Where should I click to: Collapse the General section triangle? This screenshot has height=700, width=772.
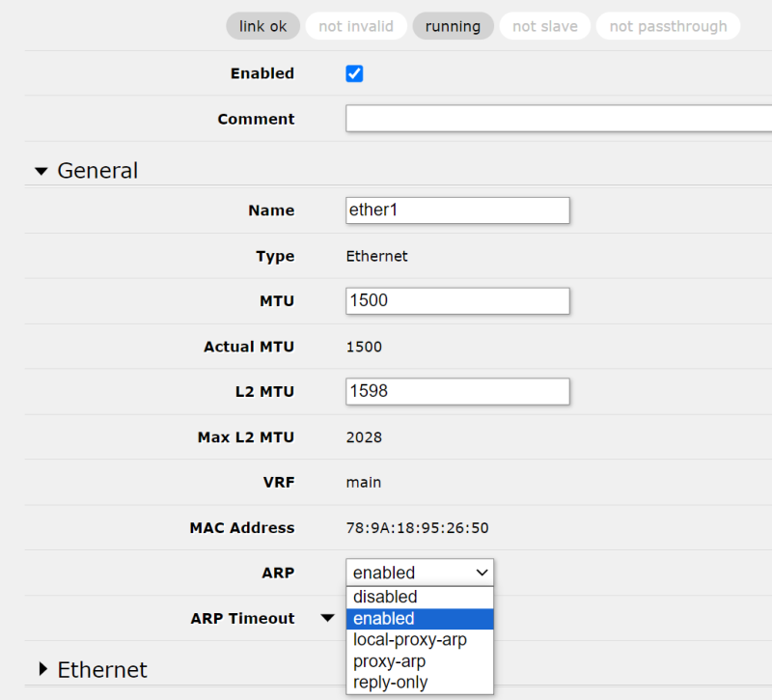pyautogui.click(x=41, y=172)
